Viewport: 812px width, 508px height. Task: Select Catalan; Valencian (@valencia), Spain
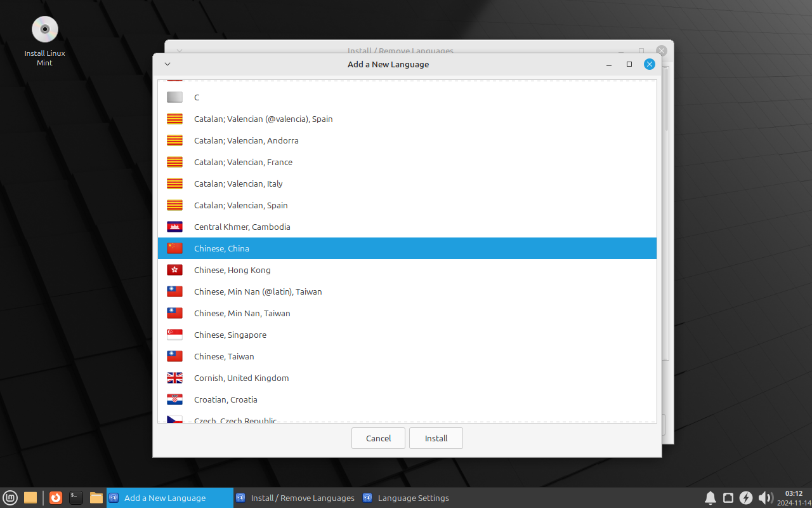(x=407, y=119)
